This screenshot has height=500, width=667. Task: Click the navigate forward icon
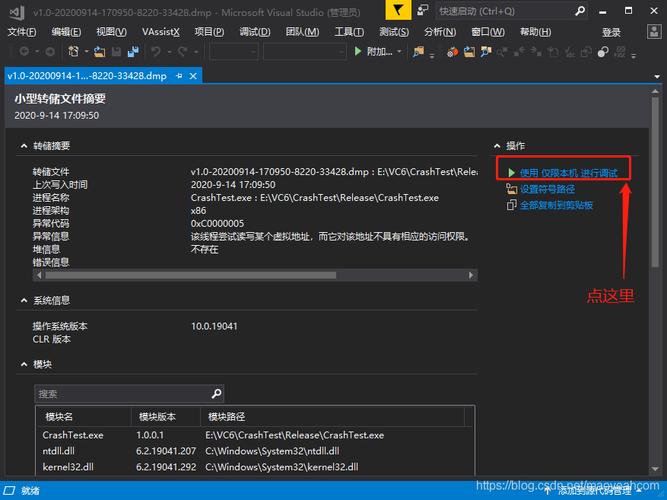50,52
